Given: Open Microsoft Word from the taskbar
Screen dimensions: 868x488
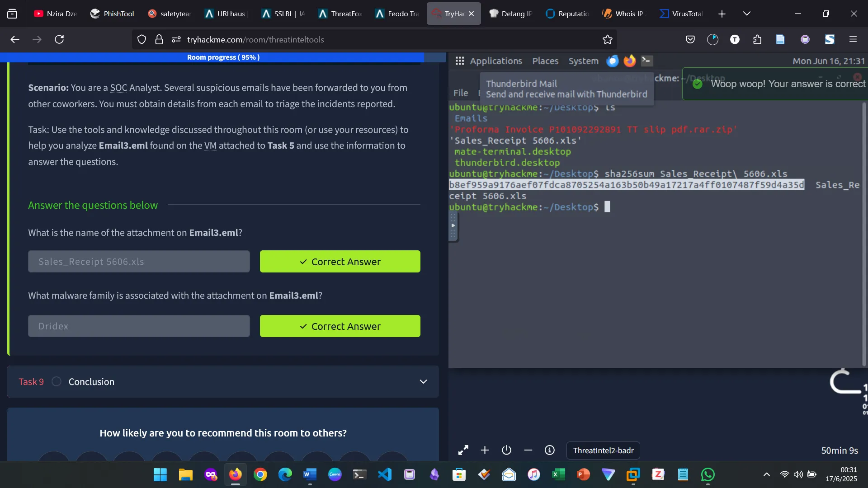Looking at the screenshot, I should (x=310, y=474).
